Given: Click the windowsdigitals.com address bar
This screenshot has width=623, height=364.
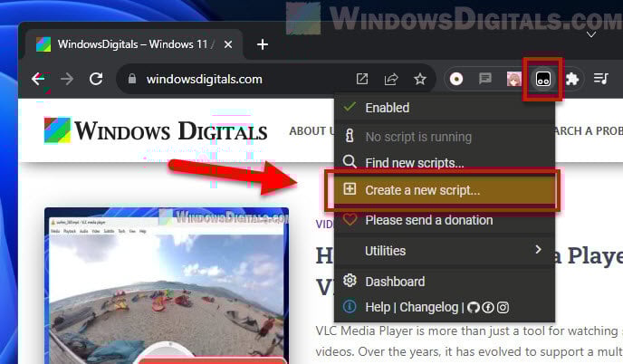Looking at the screenshot, I should [x=235, y=79].
